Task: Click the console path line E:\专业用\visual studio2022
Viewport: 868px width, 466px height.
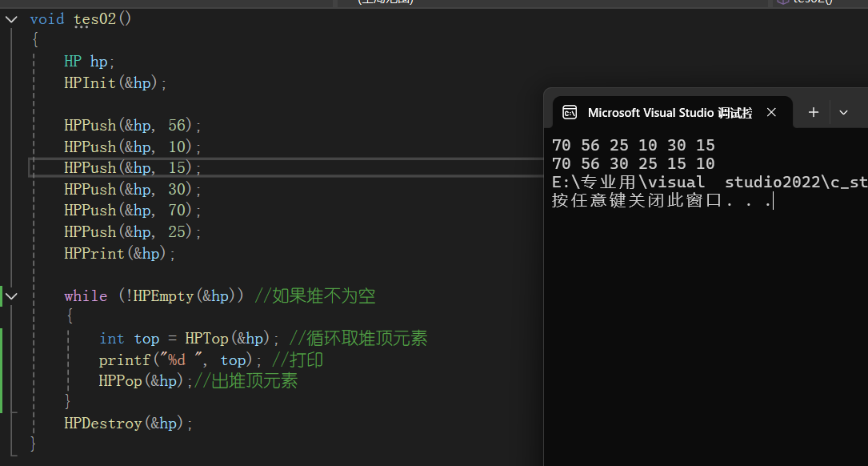Action: (710, 182)
